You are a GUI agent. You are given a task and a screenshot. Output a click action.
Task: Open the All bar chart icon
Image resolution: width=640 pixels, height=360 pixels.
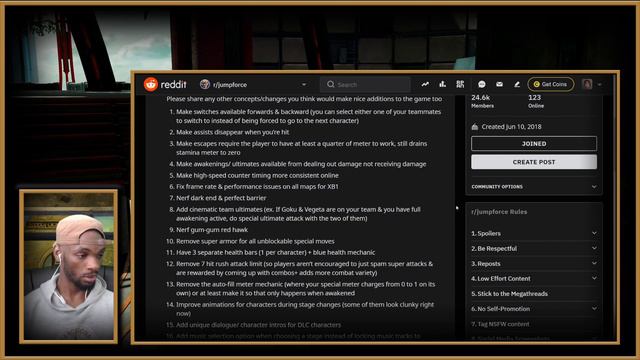click(442, 84)
